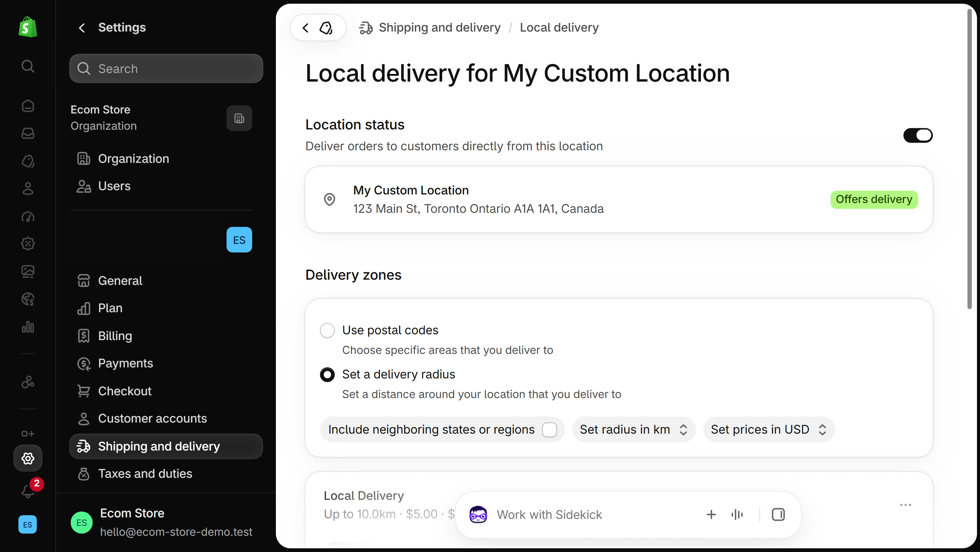
Task: Select Set a delivery radius radio option
Action: 327,375
